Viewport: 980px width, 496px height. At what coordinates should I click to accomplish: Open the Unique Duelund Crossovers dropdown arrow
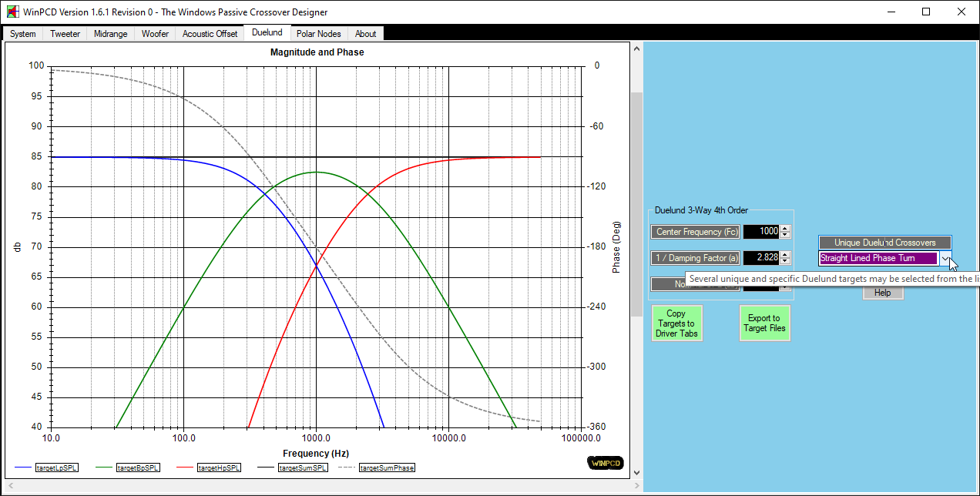pyautogui.click(x=945, y=259)
